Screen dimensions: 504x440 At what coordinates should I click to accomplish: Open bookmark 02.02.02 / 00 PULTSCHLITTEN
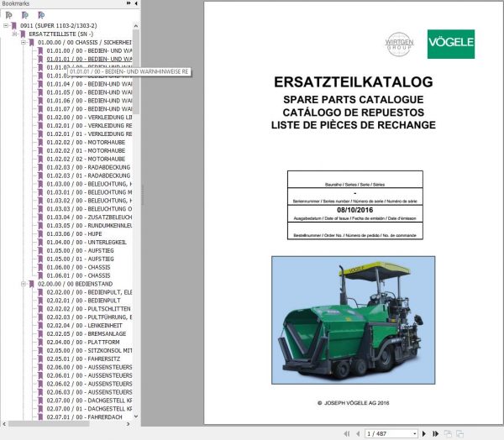coord(88,308)
